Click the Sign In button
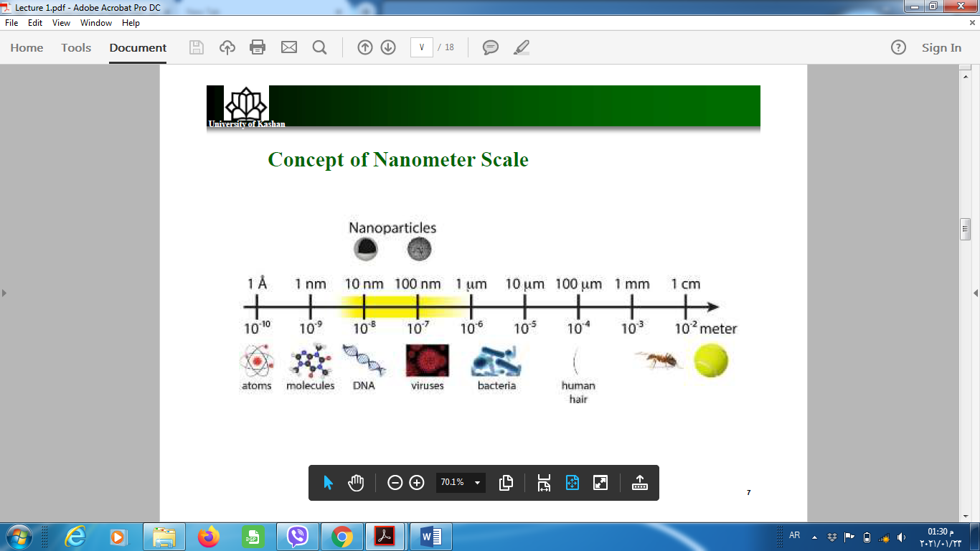The image size is (980, 551). [x=941, y=47]
